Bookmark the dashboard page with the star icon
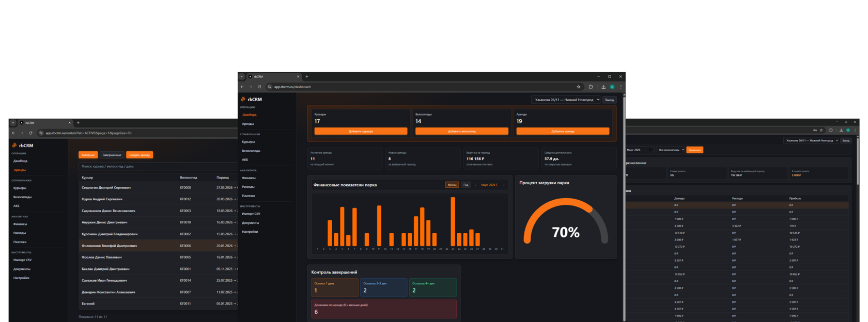868x322 pixels. click(x=579, y=87)
